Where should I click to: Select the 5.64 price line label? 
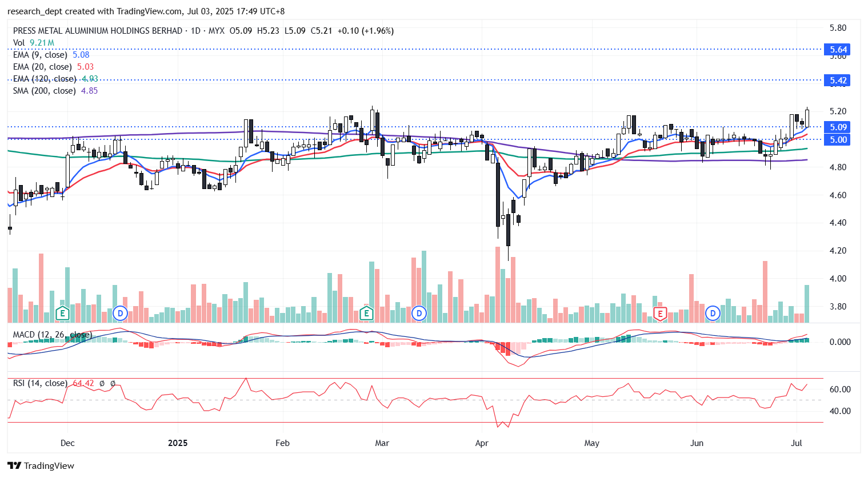click(x=838, y=50)
